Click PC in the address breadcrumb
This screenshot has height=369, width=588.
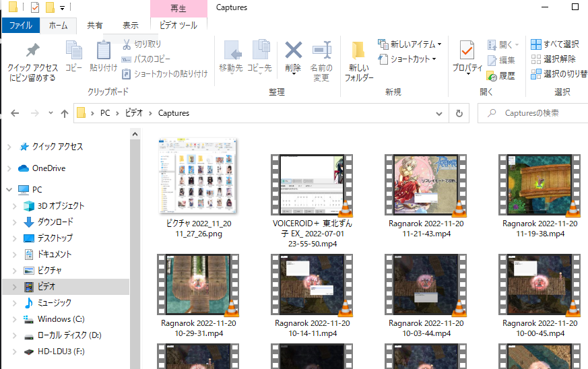click(105, 113)
